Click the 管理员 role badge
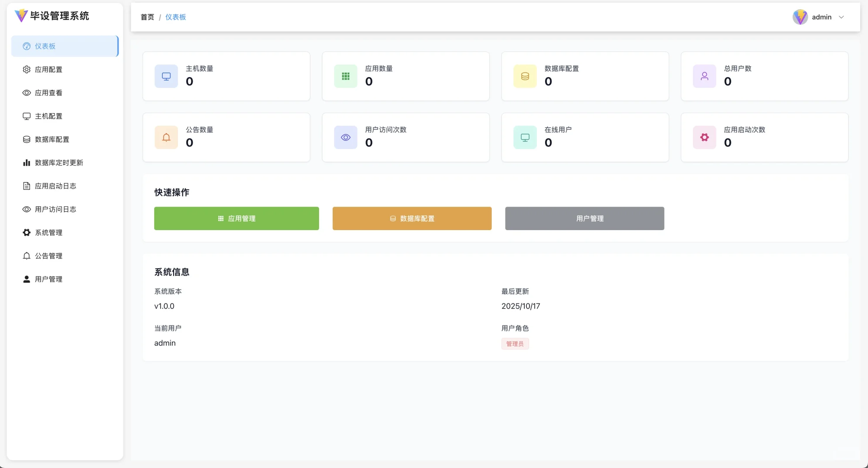This screenshot has width=868, height=468. pyautogui.click(x=515, y=344)
